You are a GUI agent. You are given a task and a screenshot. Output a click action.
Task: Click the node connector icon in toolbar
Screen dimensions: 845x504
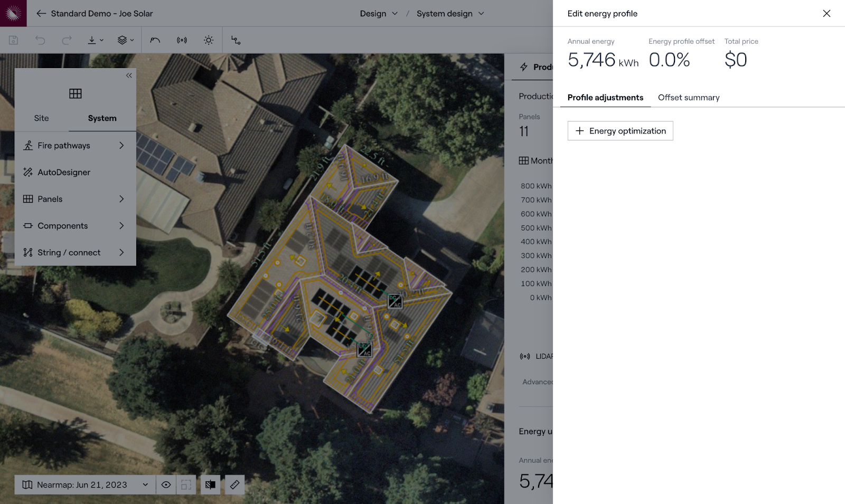click(236, 40)
